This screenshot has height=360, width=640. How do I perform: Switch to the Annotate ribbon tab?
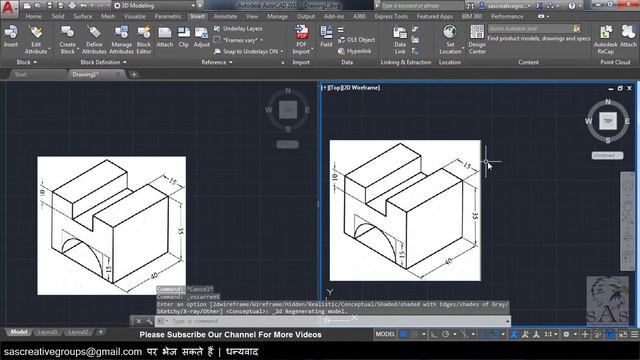click(x=225, y=16)
